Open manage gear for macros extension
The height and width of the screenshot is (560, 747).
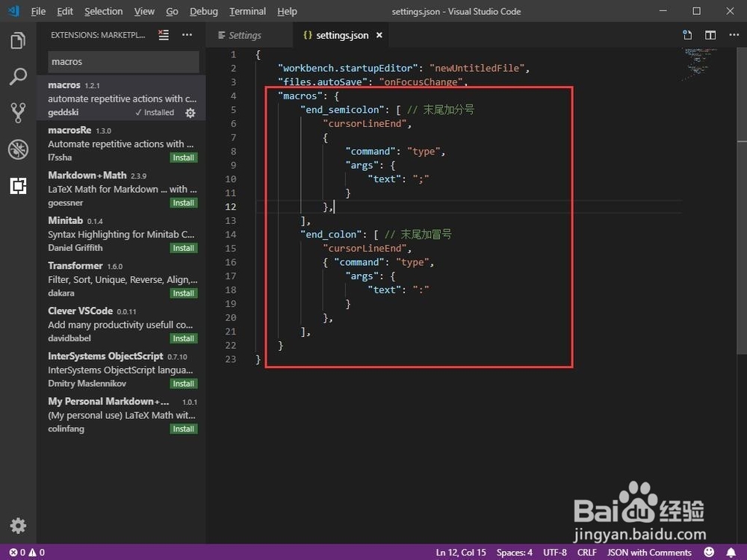tap(190, 113)
